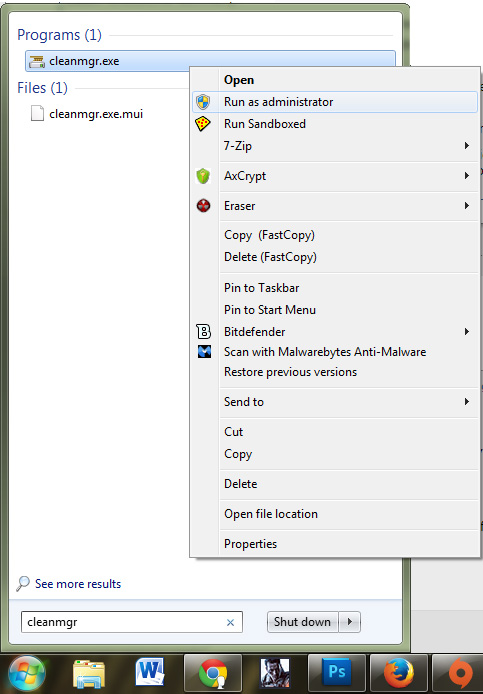Click the Files (1) header
The width and height of the screenshot is (483, 694).
[x=43, y=88]
